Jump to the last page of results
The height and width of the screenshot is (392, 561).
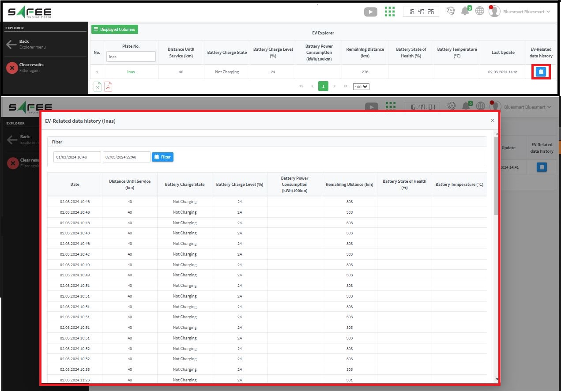[x=345, y=87]
